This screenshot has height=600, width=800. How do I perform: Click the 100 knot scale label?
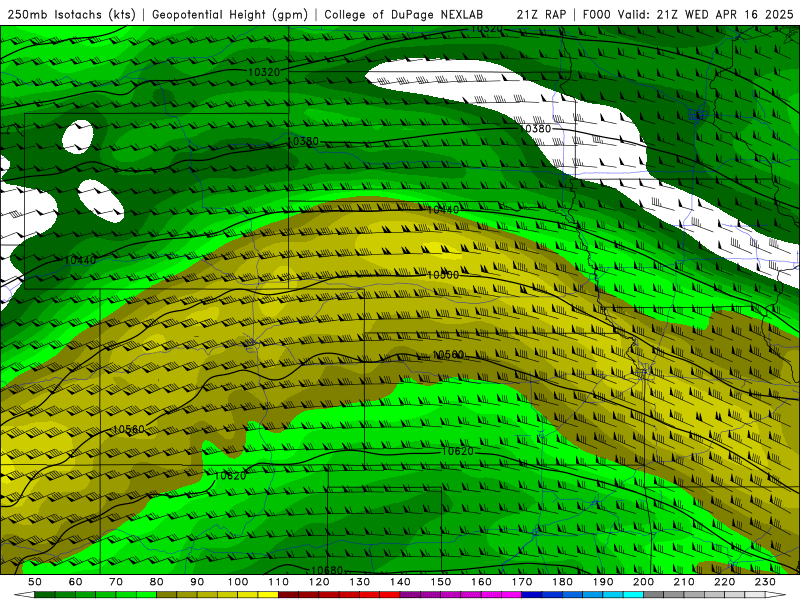(238, 582)
